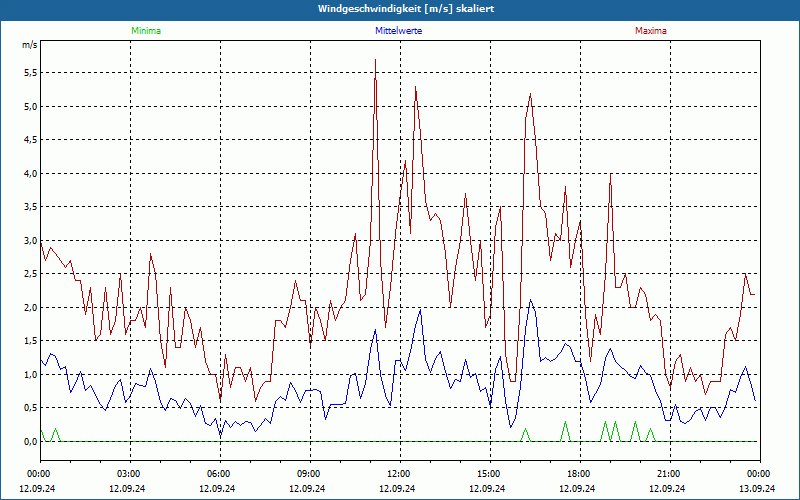800x500 pixels.
Task: Click the 13.09.24 date label
Action: point(758,488)
